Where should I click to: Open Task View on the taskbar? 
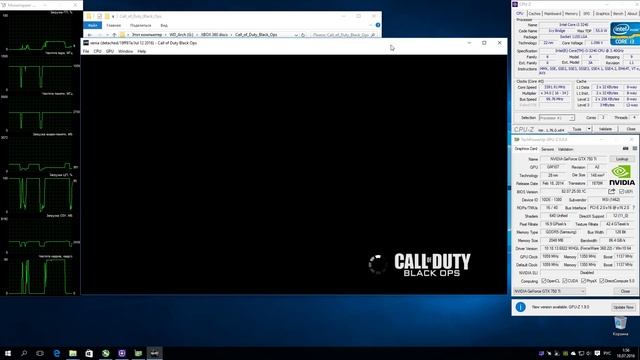(40, 353)
